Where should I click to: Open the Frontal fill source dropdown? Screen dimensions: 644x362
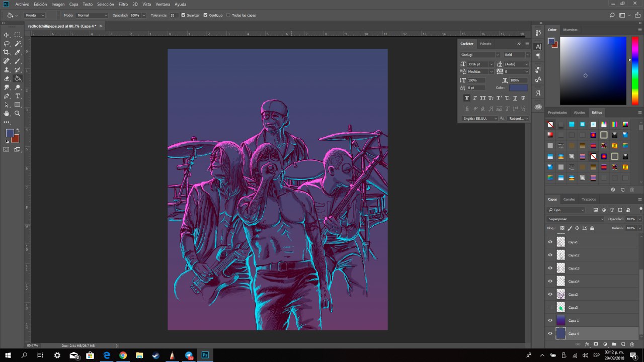35,15
